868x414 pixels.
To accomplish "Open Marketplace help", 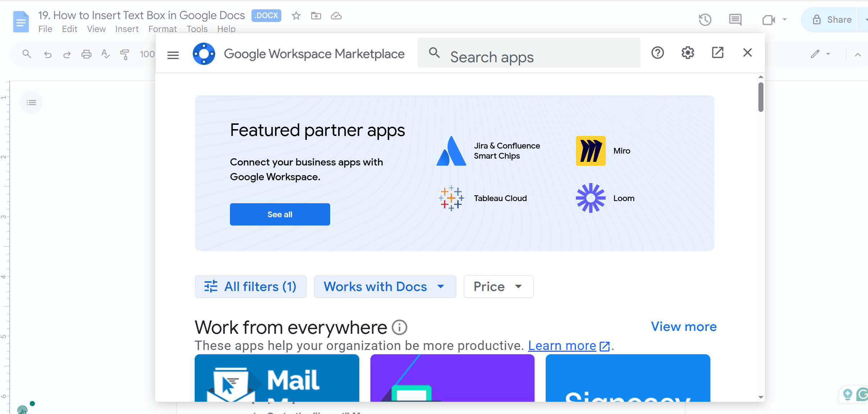I will (657, 53).
